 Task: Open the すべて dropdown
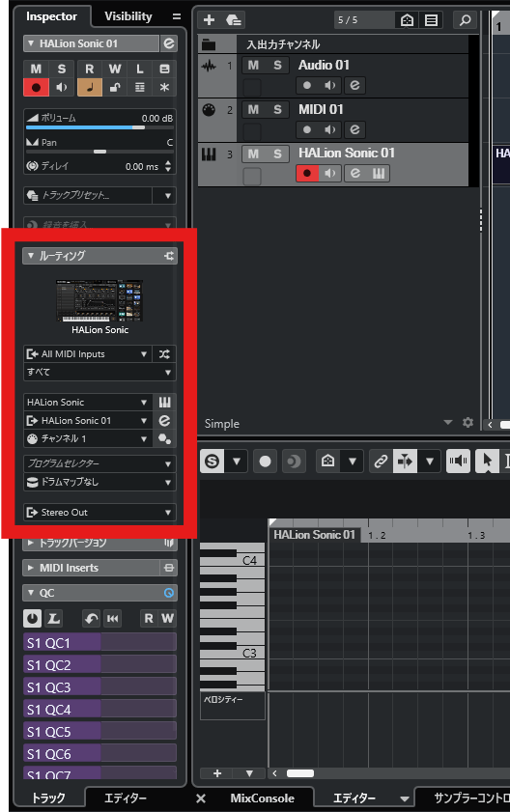[99, 373]
